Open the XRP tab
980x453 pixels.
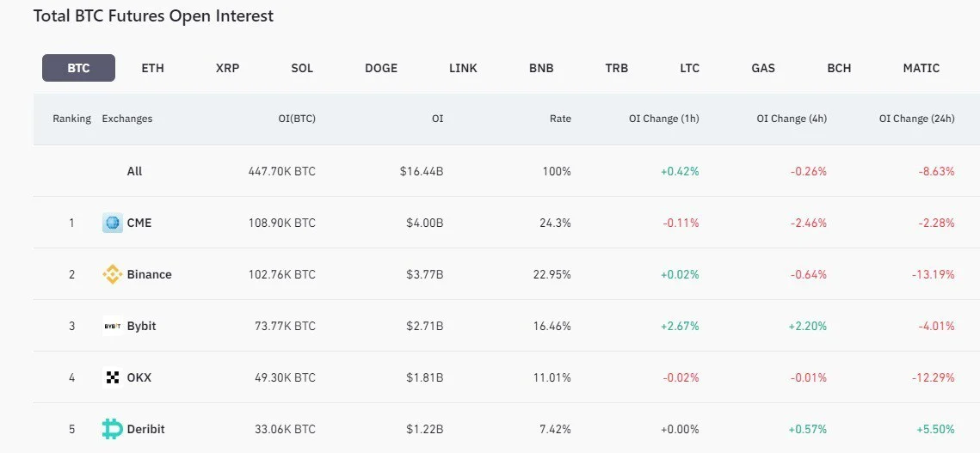pyautogui.click(x=227, y=68)
